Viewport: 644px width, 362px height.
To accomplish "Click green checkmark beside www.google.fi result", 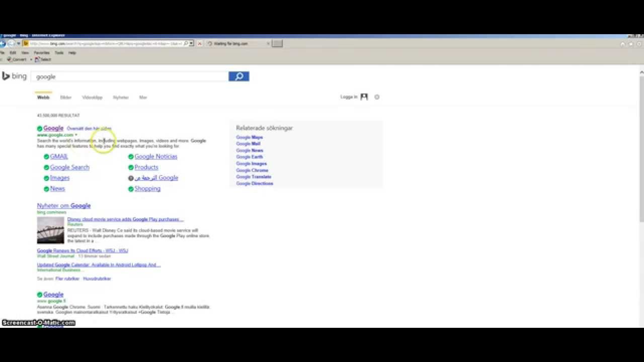I will [x=40, y=295].
